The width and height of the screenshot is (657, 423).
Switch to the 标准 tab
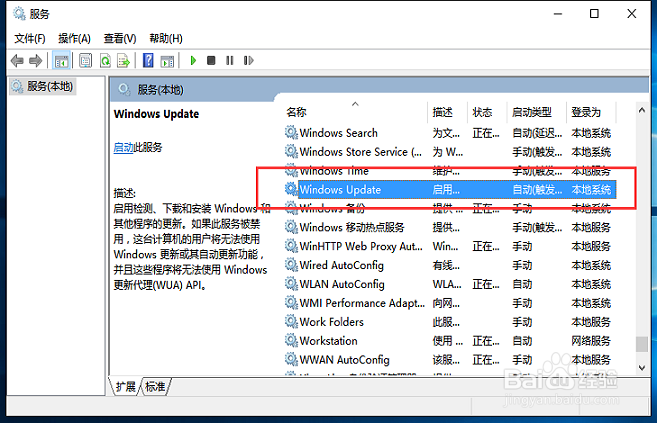pos(155,387)
